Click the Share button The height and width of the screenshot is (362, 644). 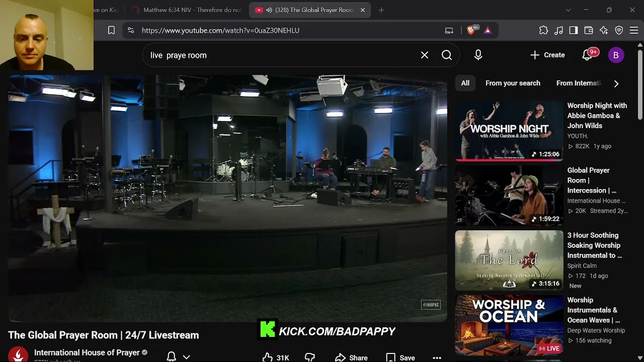pyautogui.click(x=351, y=357)
